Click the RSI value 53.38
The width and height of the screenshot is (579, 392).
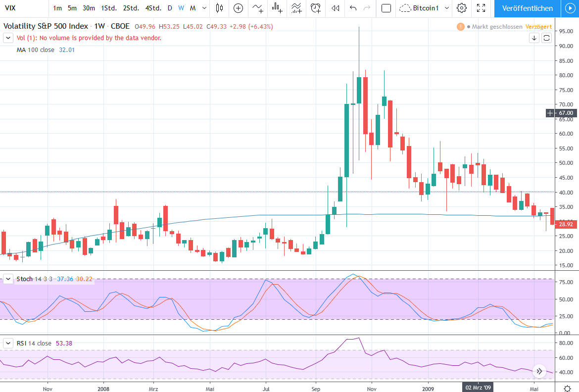pos(64,343)
